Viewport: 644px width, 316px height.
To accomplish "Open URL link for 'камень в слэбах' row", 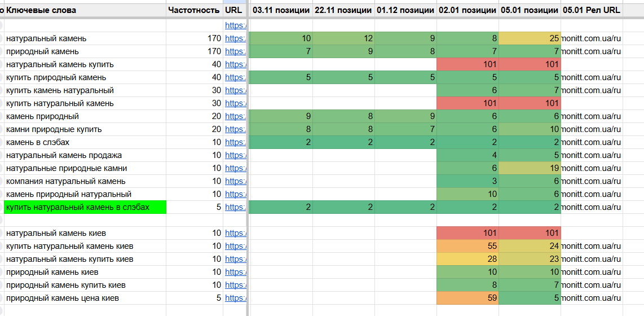I will tap(235, 142).
